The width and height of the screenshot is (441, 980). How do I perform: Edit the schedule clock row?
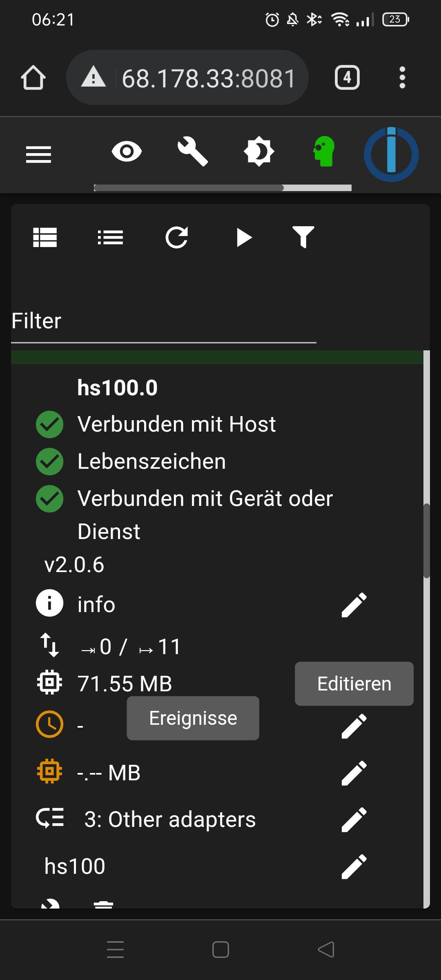[x=354, y=726]
